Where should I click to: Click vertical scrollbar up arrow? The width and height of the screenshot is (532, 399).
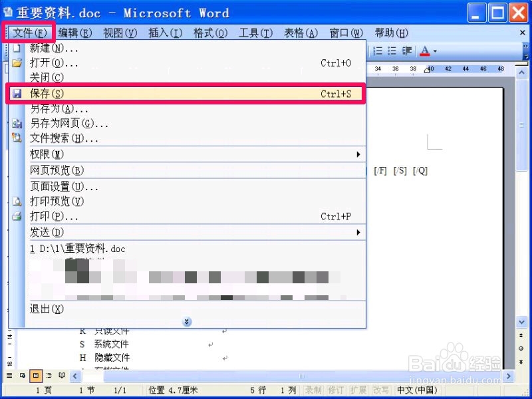tap(521, 72)
